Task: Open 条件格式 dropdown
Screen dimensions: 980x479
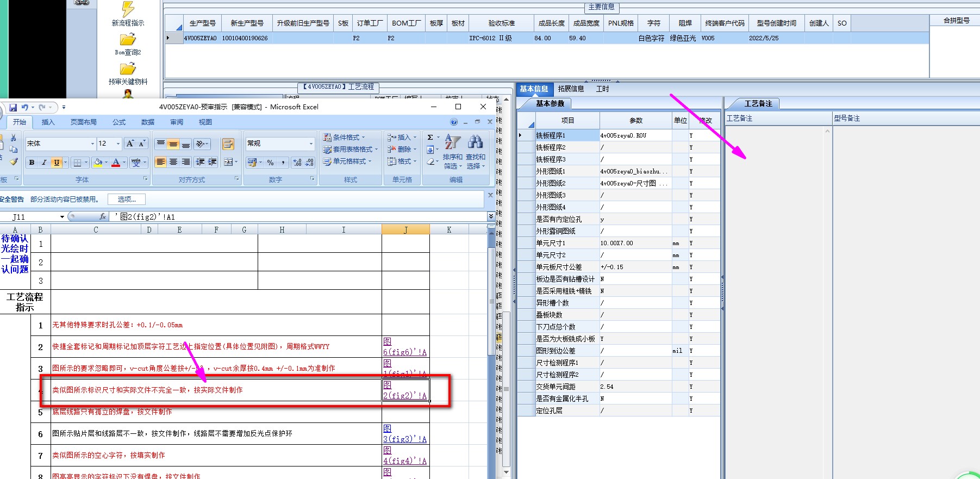Action: point(344,137)
